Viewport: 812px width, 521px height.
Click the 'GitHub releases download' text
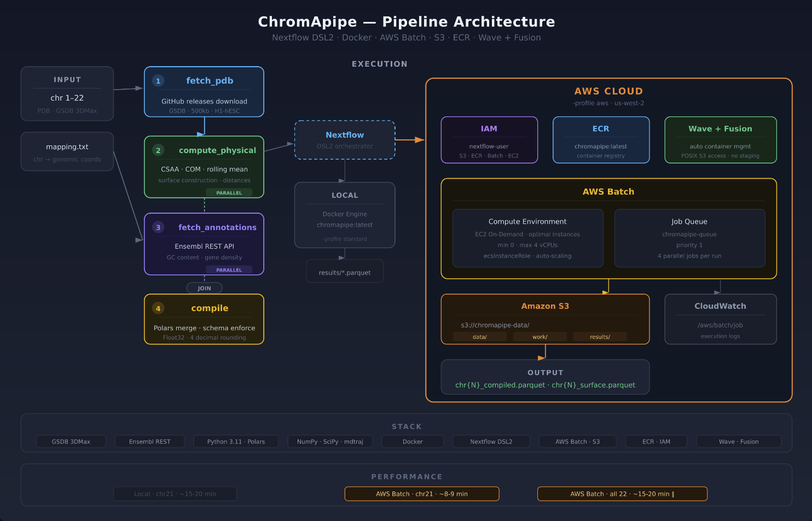204,101
